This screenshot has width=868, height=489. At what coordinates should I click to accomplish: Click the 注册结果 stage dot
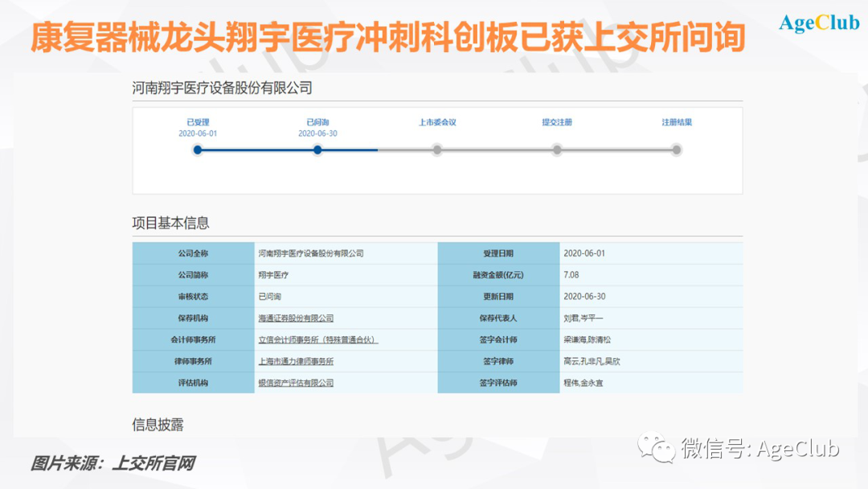pos(677,150)
